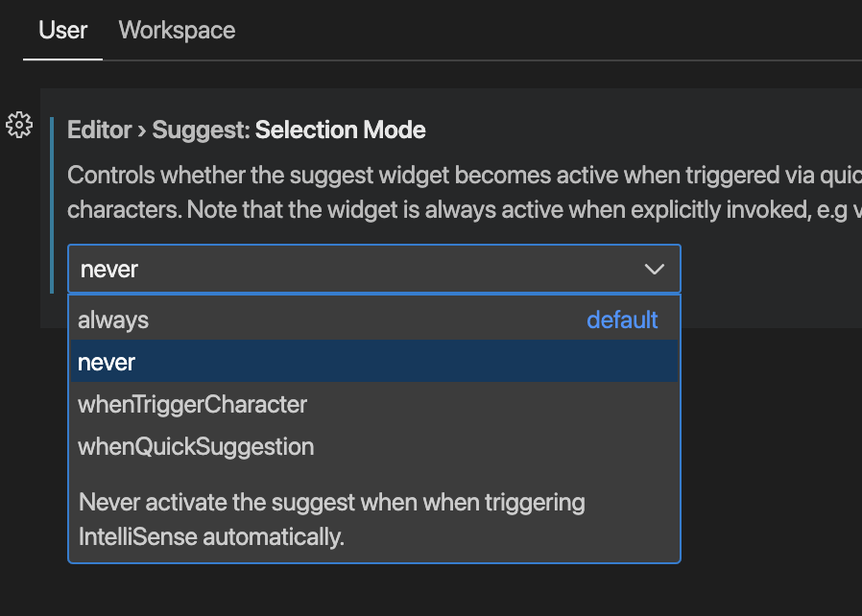Click the blue modified-setting indicator bar
The height and width of the screenshot is (616, 862).
[54, 201]
